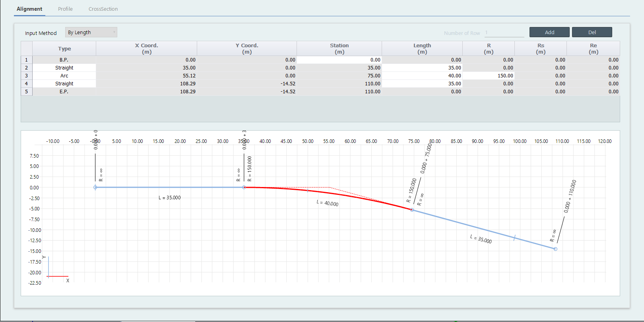The width and height of the screenshot is (644, 322).
Task: Click the B.P. station cell 0.00
Action: pos(339,60)
